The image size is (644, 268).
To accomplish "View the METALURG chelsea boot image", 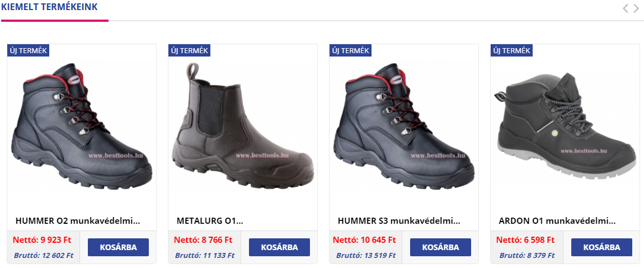I will [x=243, y=126].
